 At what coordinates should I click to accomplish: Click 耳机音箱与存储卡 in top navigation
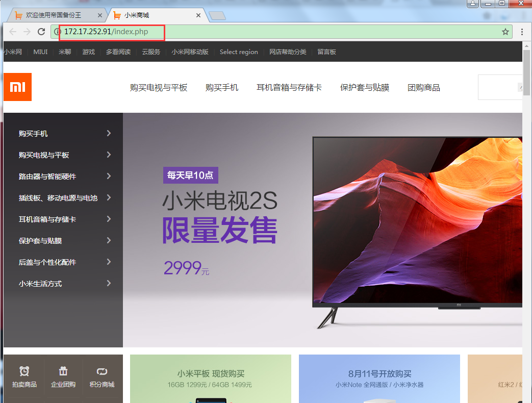pos(289,88)
